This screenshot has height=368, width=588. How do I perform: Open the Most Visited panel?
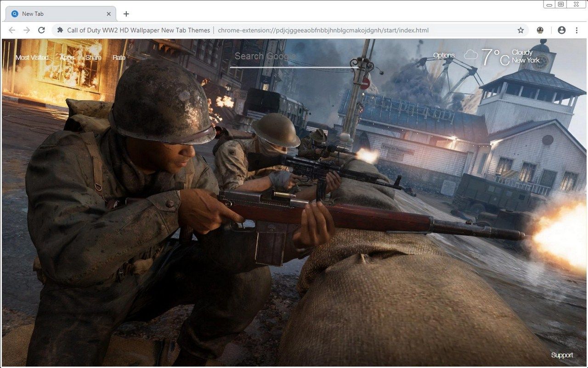[x=31, y=57]
